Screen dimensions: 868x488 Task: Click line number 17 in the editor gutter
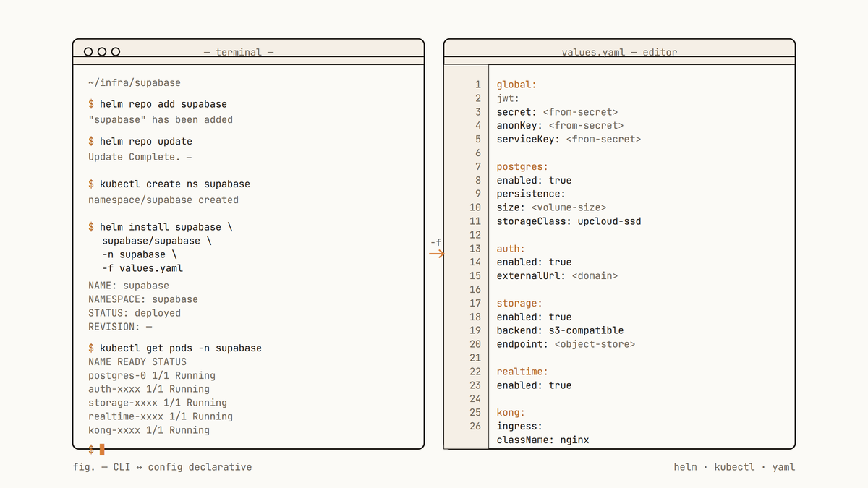click(x=475, y=303)
